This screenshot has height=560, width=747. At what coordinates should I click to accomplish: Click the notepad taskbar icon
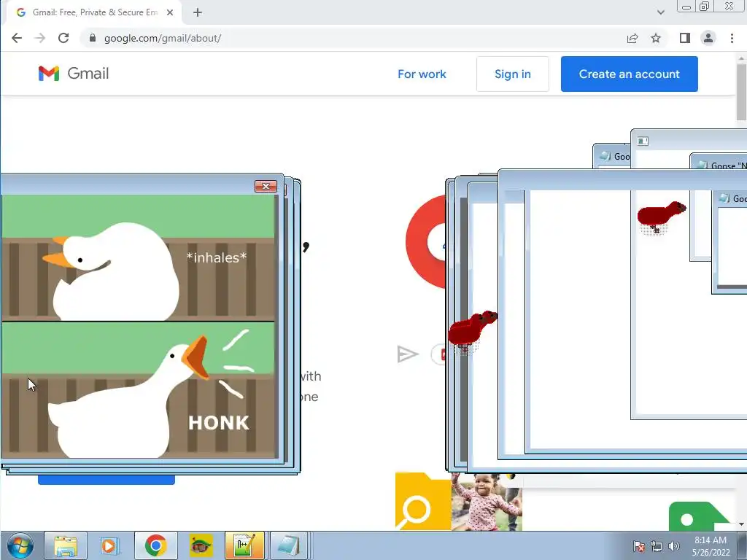coord(289,545)
